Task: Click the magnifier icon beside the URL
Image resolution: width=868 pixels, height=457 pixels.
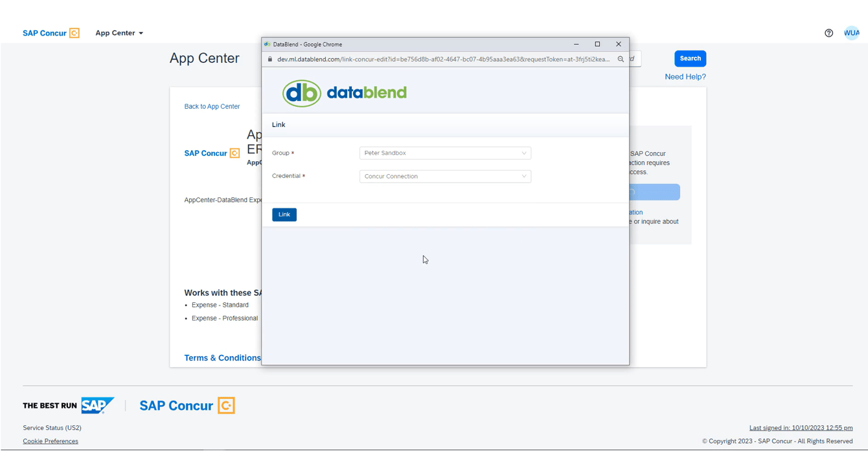Action: (x=621, y=58)
